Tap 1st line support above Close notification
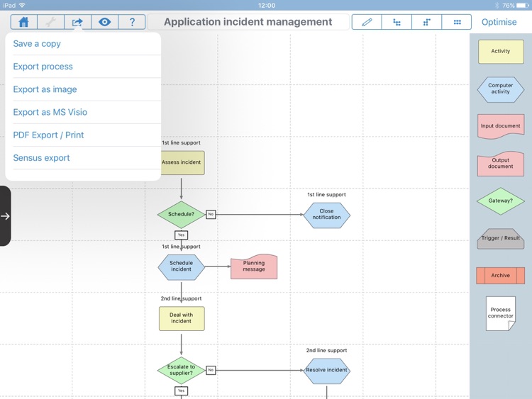 click(326, 195)
